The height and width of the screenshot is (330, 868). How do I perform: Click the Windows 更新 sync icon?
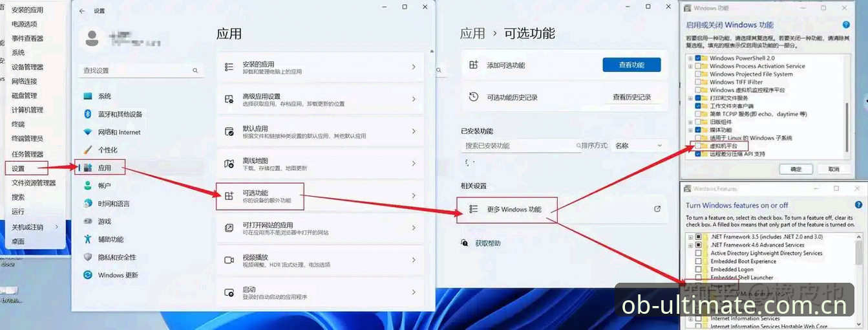(x=88, y=275)
